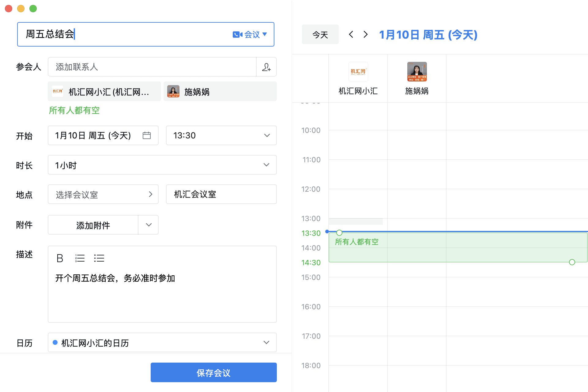The width and height of the screenshot is (588, 392).
Task: Toggle bold formatting in description
Action: [60, 258]
